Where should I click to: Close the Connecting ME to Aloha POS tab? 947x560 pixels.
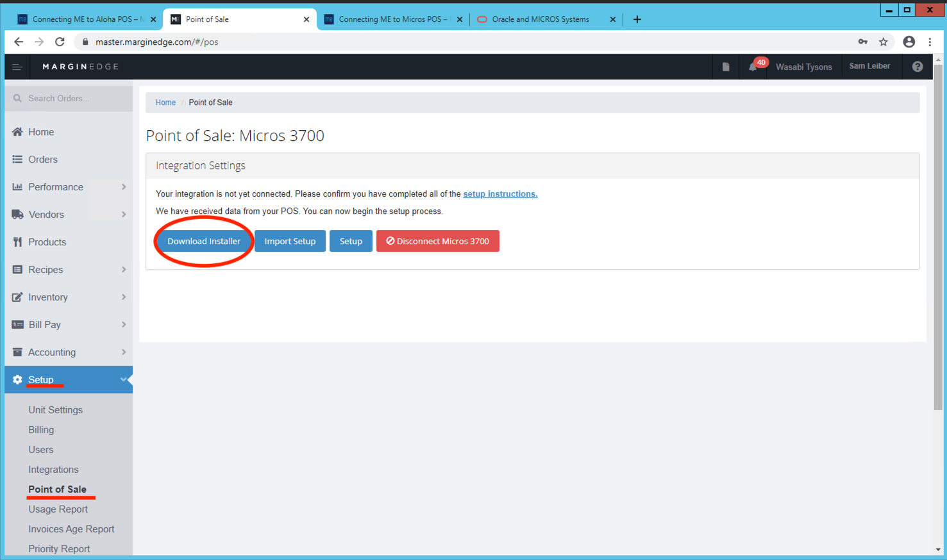click(153, 19)
